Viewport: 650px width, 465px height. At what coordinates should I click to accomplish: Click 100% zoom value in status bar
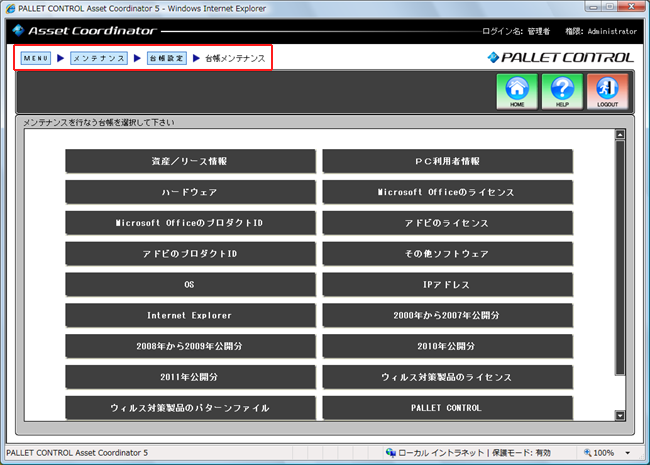tap(604, 453)
